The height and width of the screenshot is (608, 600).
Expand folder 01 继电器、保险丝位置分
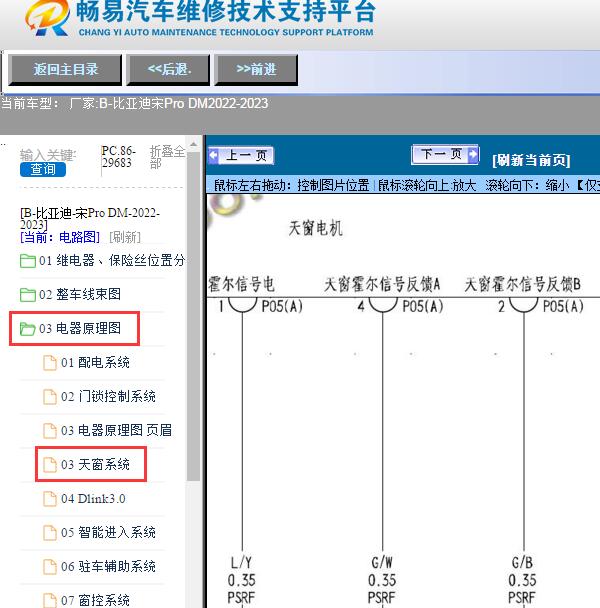click(x=102, y=261)
